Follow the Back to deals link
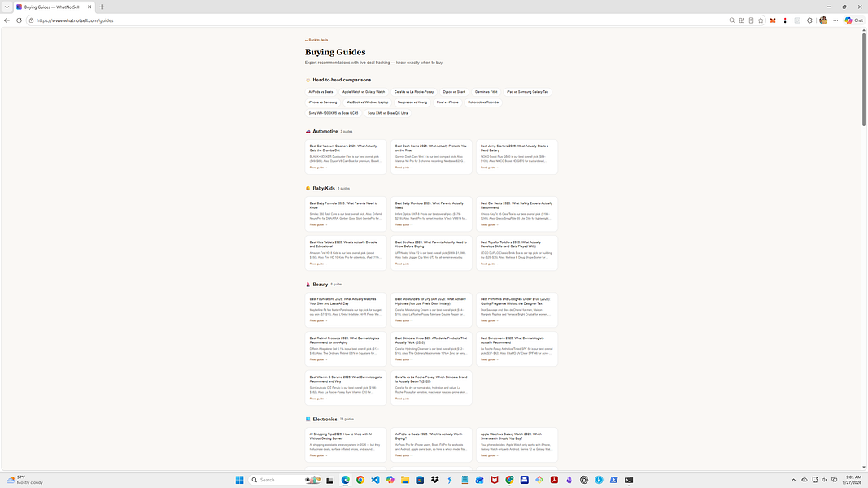 [x=316, y=40]
